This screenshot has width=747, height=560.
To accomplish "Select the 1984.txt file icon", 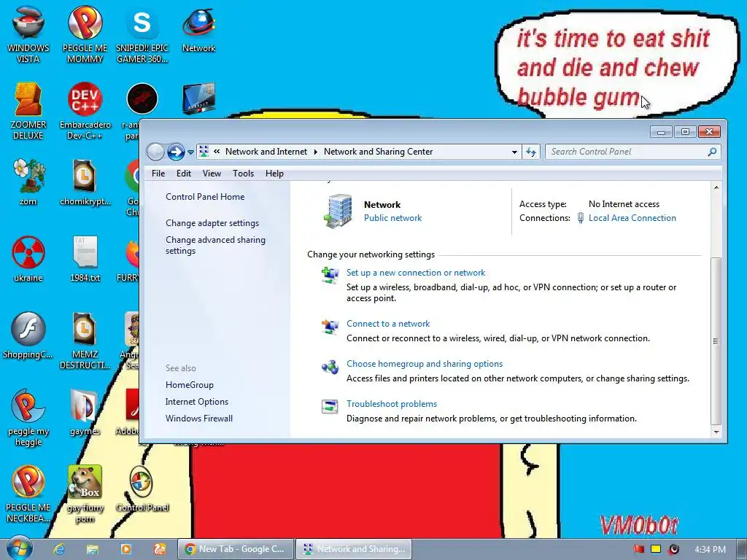I will point(85,259).
